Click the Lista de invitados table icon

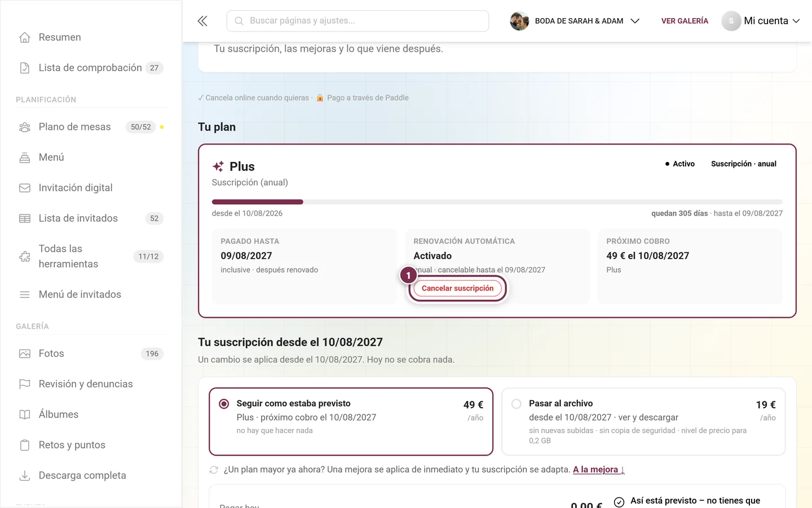(x=25, y=218)
